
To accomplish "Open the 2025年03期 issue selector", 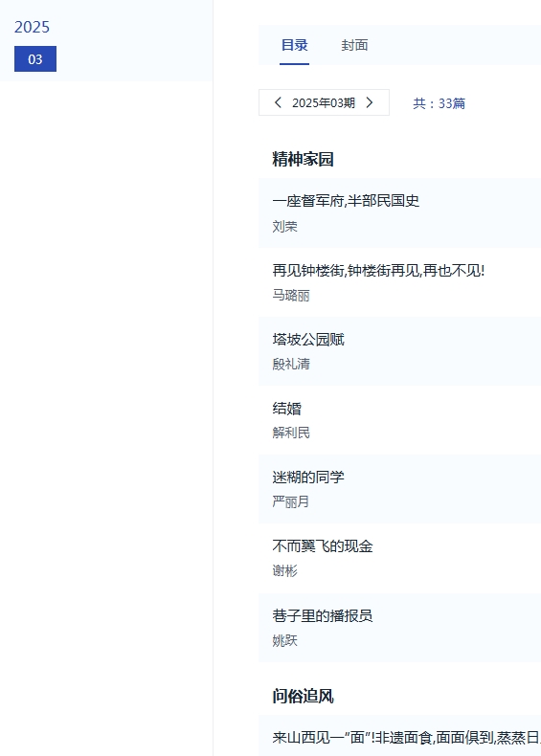I will (x=324, y=102).
